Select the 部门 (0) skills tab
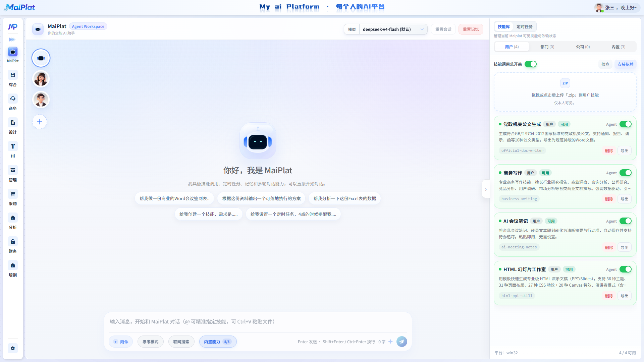This screenshot has width=644, height=362. click(x=547, y=47)
